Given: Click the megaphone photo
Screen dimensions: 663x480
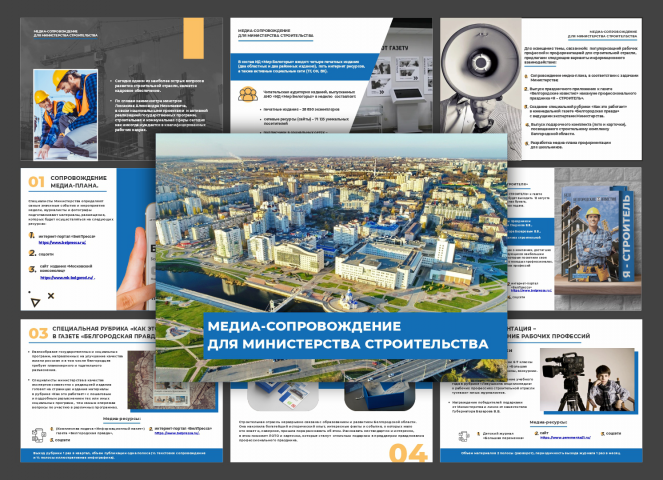Looking at the screenshot, I should [481, 89].
